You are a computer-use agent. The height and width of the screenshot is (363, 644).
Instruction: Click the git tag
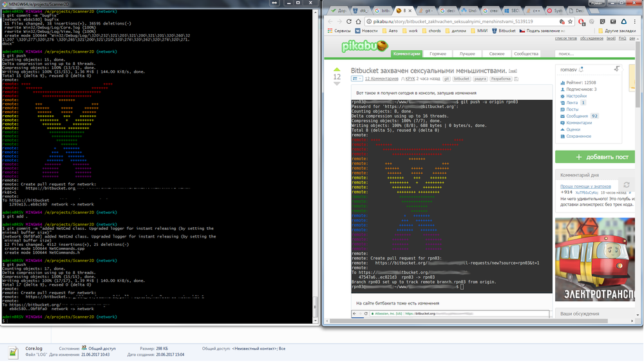click(446, 79)
